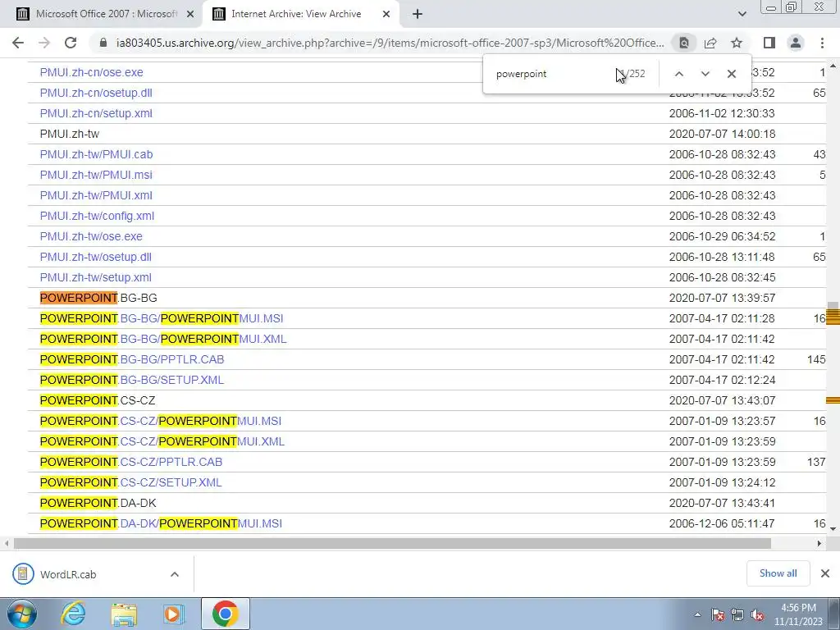Launch Internet Explorer from taskbar
Screen dimensions: 840x630
point(73,614)
